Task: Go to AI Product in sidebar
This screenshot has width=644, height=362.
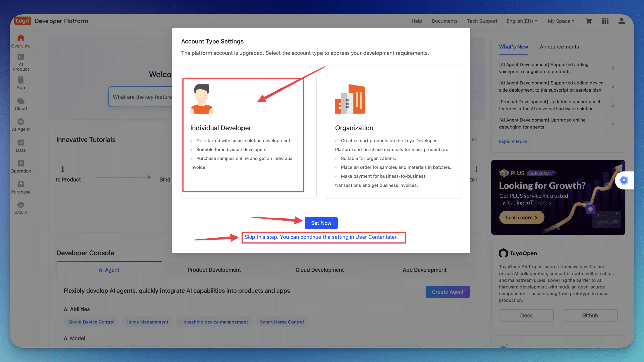Action: click(x=21, y=62)
